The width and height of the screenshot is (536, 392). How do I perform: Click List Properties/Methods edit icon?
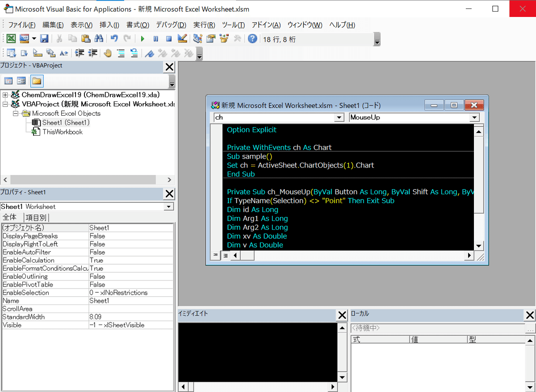(11, 53)
